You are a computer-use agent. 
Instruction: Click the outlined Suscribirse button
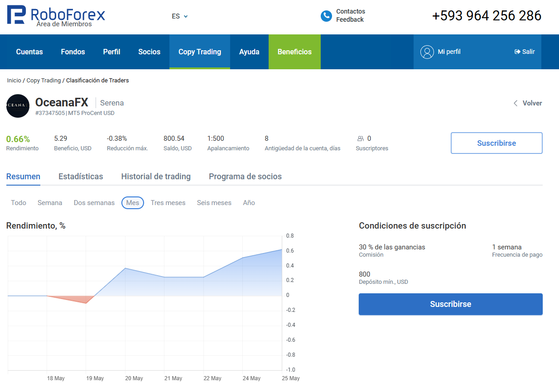coord(496,143)
